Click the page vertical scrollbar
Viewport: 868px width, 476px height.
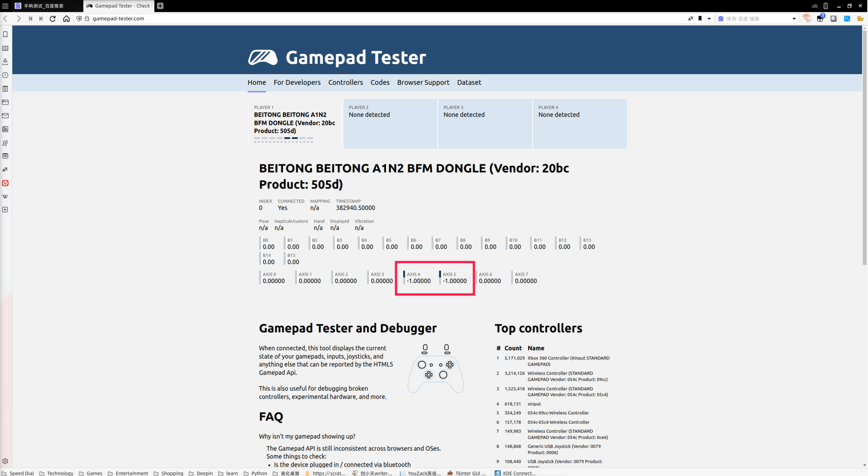coord(865,148)
